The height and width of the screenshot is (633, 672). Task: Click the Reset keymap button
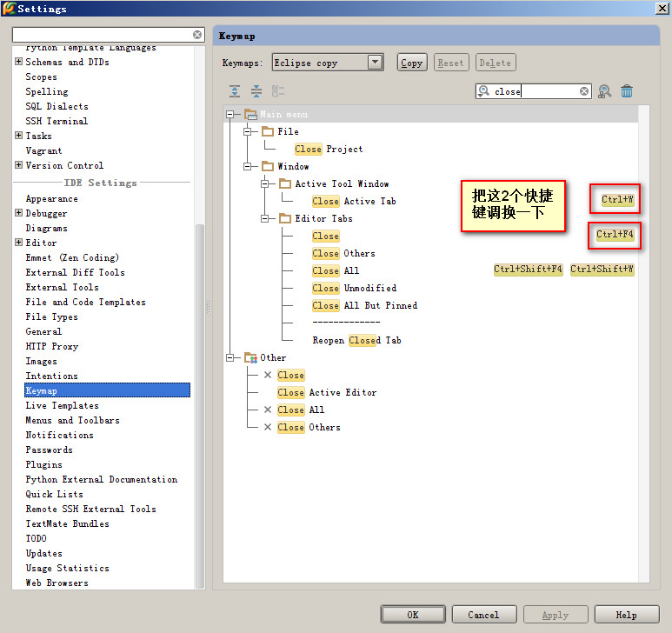click(451, 63)
